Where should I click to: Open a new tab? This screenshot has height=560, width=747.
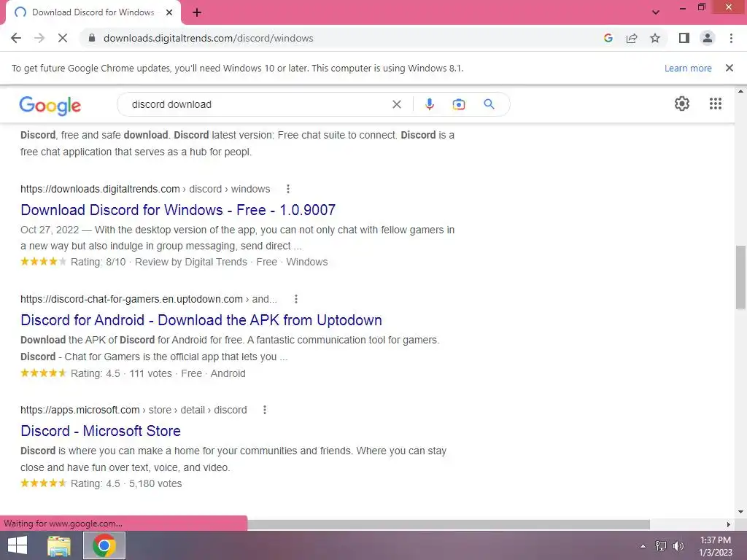click(197, 12)
